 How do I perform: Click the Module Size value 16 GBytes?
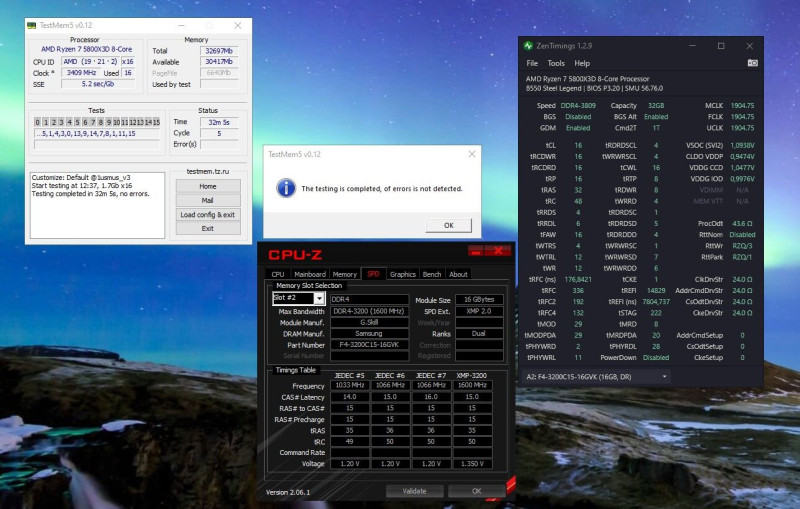(x=479, y=299)
